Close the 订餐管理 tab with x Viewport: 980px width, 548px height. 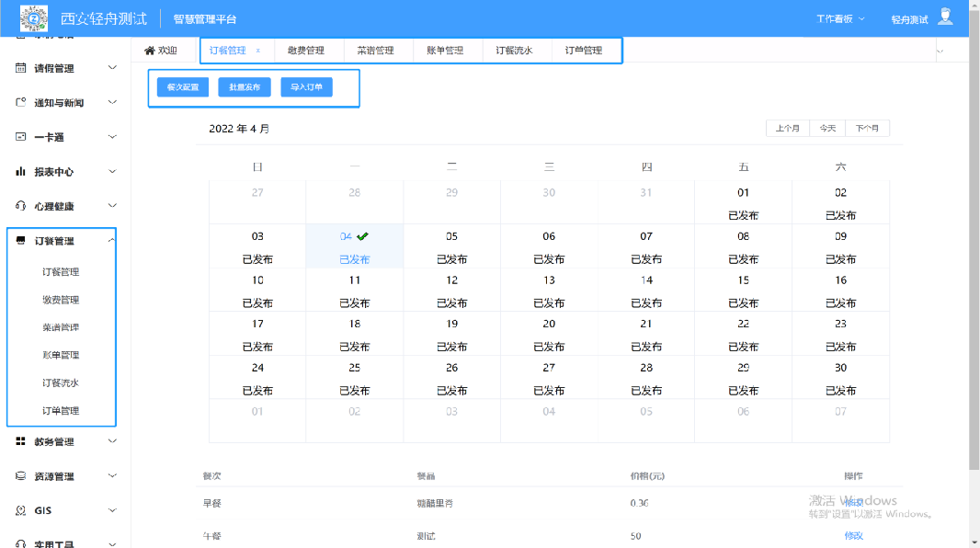click(258, 50)
